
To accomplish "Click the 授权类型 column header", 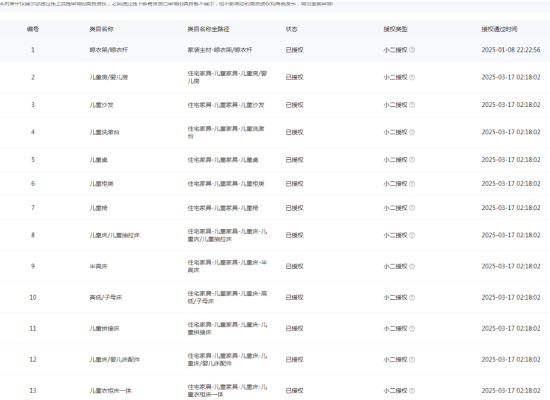I will click(x=395, y=29).
